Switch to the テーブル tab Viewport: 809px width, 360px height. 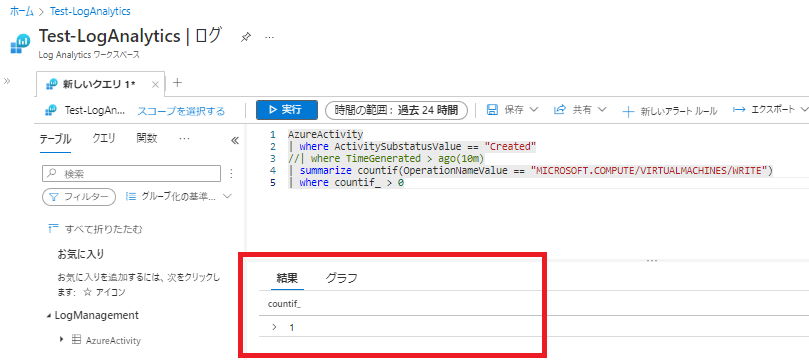pyautogui.click(x=55, y=139)
